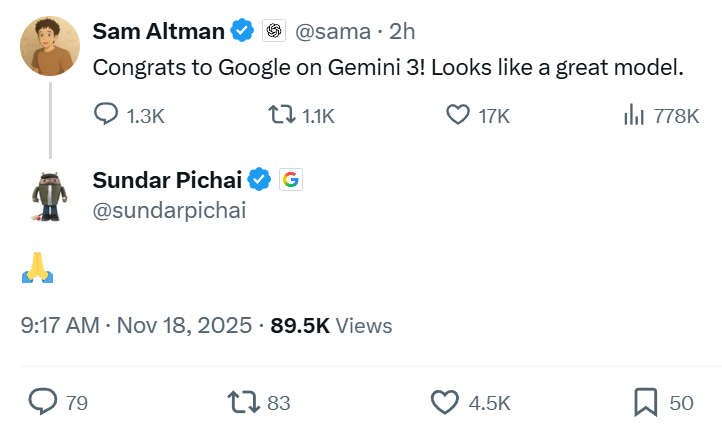This screenshot has height=432, width=722.
Task: View analytics of Sam Altman's tweet
Action: coord(633,115)
